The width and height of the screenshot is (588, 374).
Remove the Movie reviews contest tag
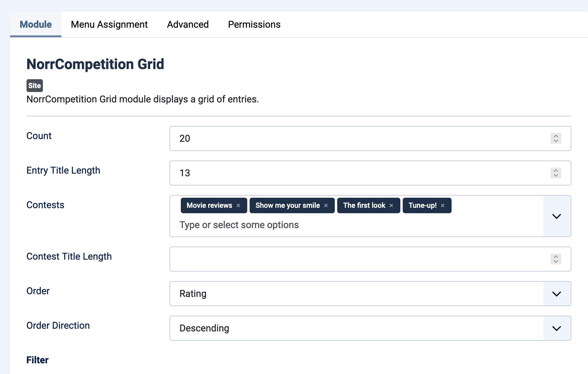238,205
